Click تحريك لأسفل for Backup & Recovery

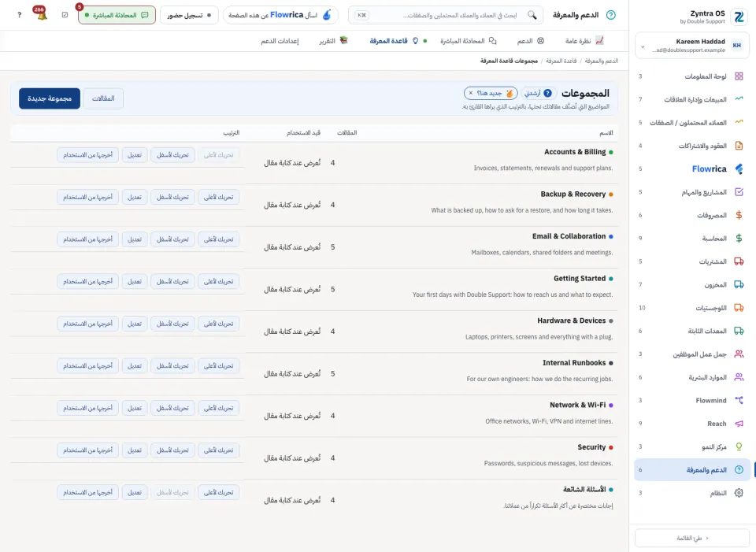172,197
